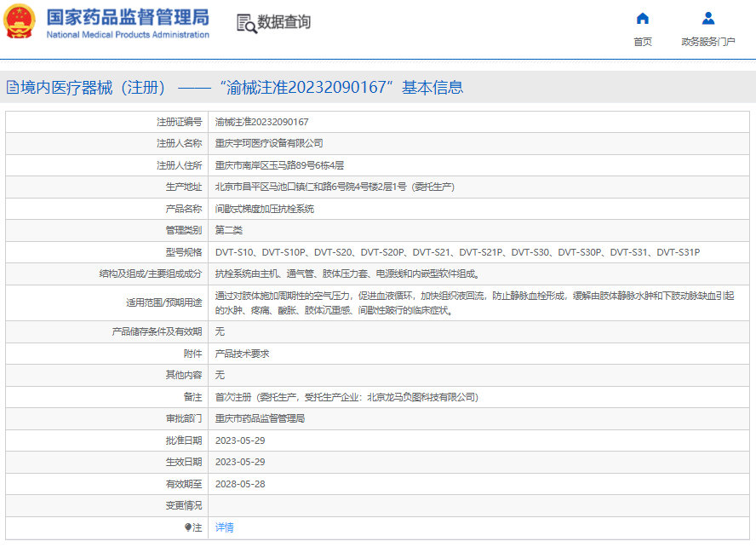Viewport: 756px width, 547px height.
Task: Click page heading 境内医疗器械（注册）基本信息
Action: pos(242,87)
